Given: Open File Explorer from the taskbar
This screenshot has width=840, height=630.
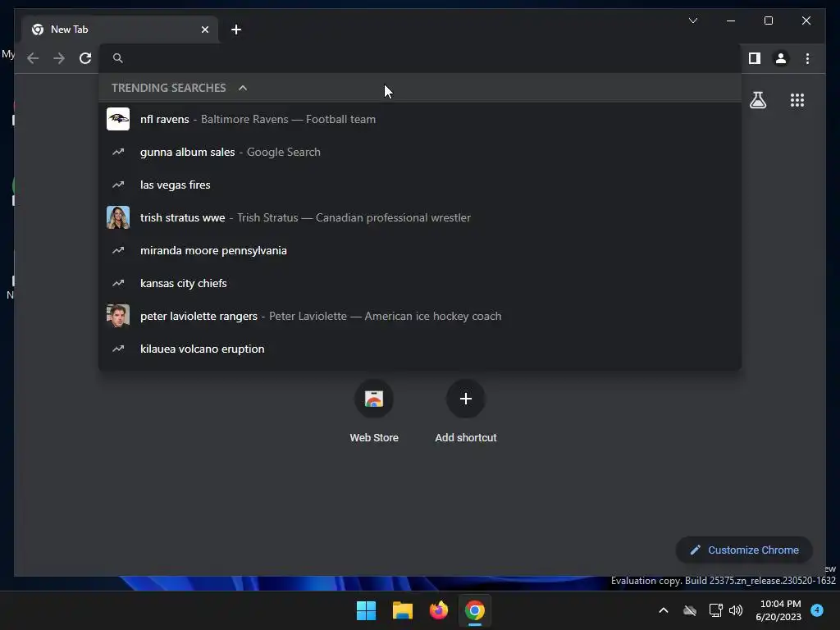Looking at the screenshot, I should pyautogui.click(x=402, y=610).
